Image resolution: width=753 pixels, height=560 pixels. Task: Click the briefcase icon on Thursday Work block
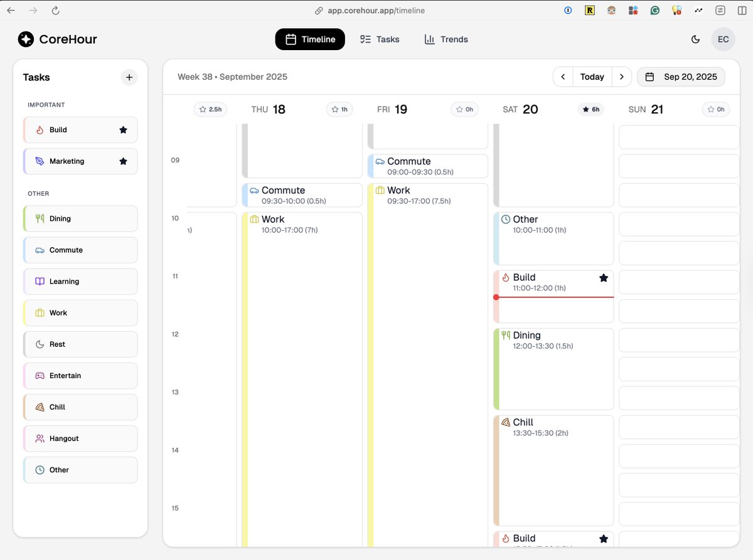[x=254, y=219]
